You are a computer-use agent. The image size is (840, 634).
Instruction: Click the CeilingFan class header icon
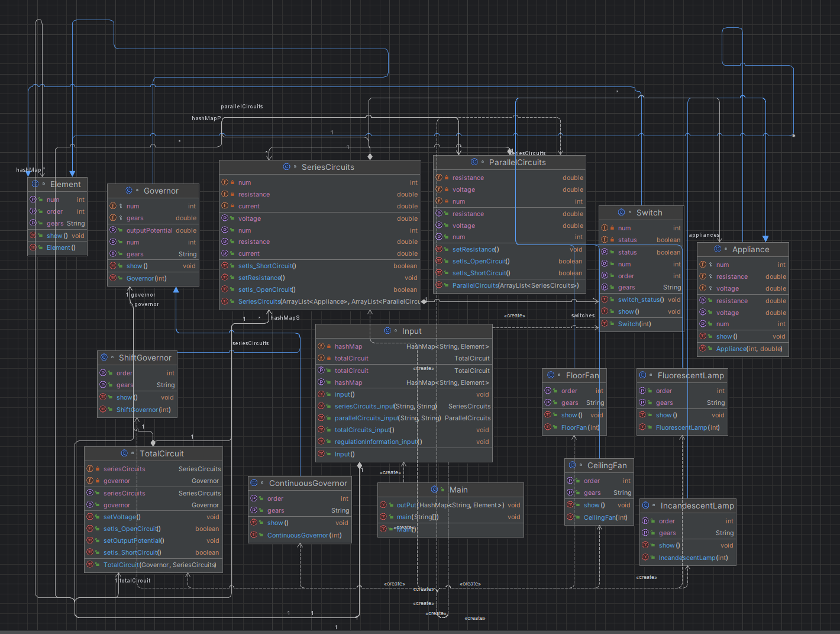(x=573, y=465)
